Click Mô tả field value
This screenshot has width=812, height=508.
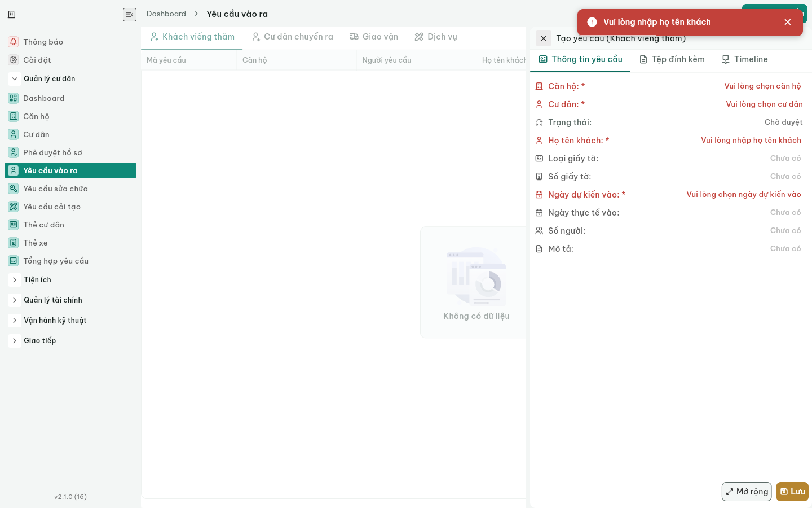pos(785,248)
